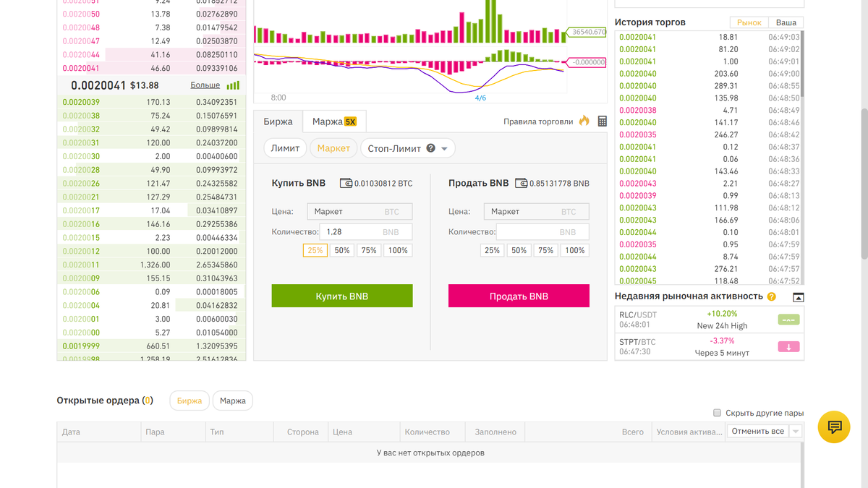Click the Условия активации column header
The width and height of the screenshot is (868, 488).
point(689,432)
